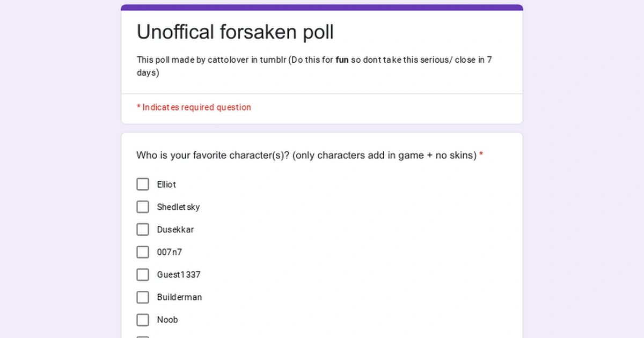Tick the 007n7 checkbox

[x=143, y=252]
